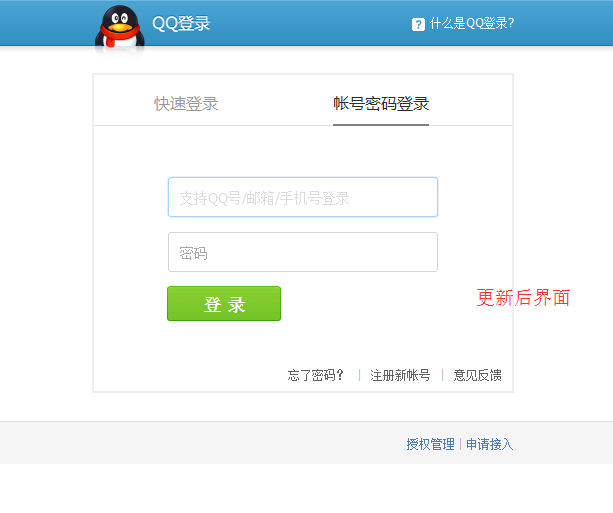Click the QQ penguin logo
The height and width of the screenshot is (513, 613).
pos(120,27)
